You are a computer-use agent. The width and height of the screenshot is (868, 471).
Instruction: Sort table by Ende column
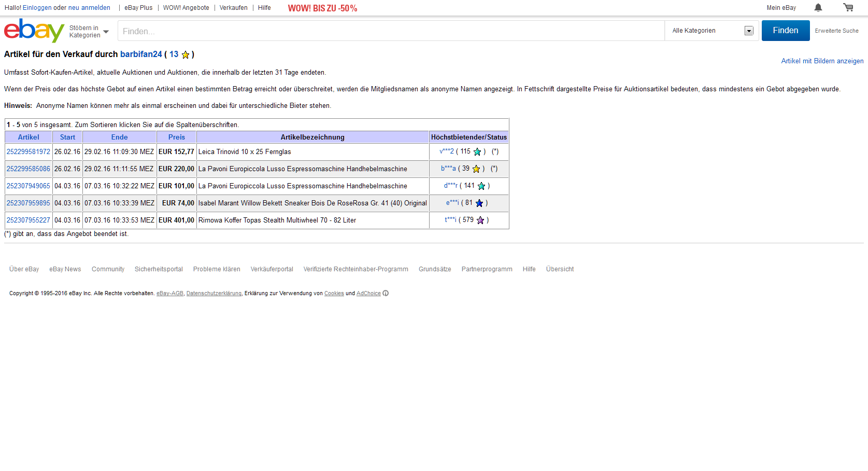119,137
